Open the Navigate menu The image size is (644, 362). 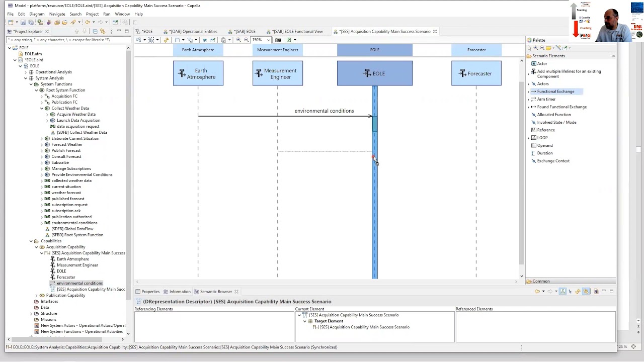tap(57, 14)
